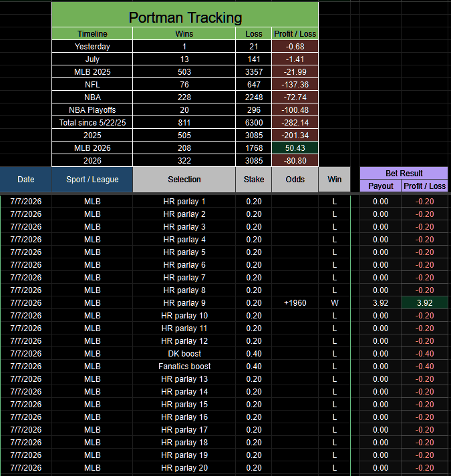
Task: Click the July profit cell -1.41
Action: 295,59
